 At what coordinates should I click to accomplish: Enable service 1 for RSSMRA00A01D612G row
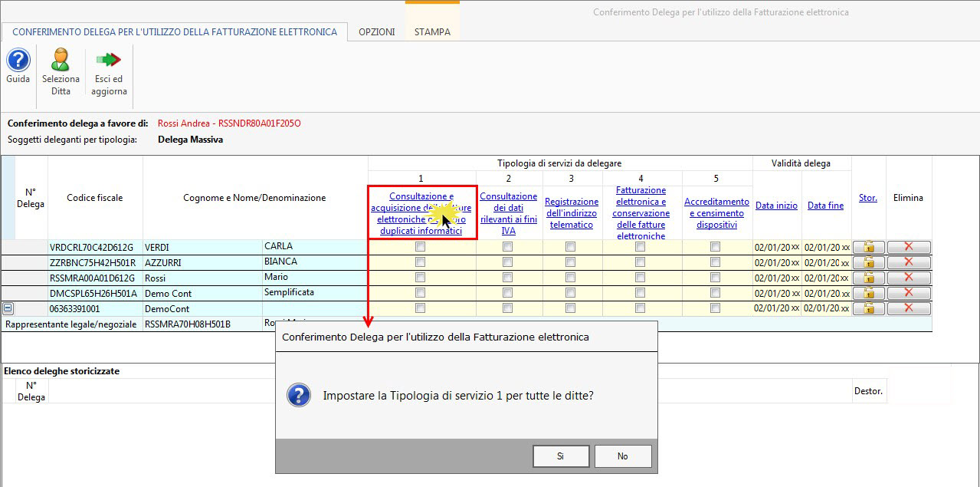pos(420,278)
